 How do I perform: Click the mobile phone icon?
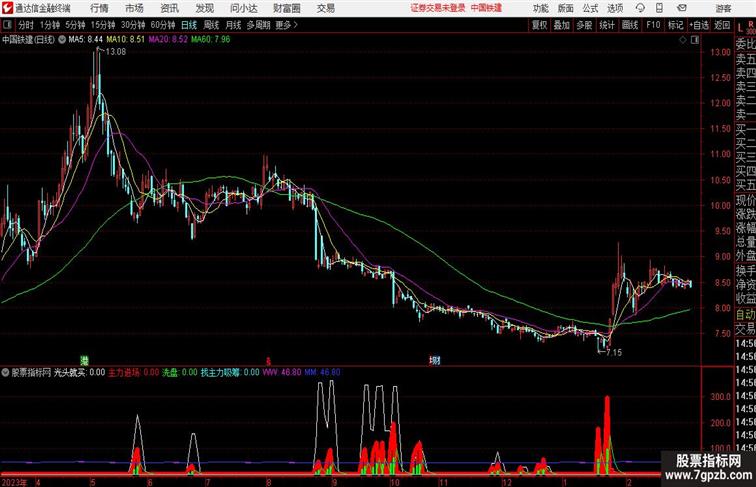[x=660, y=8]
